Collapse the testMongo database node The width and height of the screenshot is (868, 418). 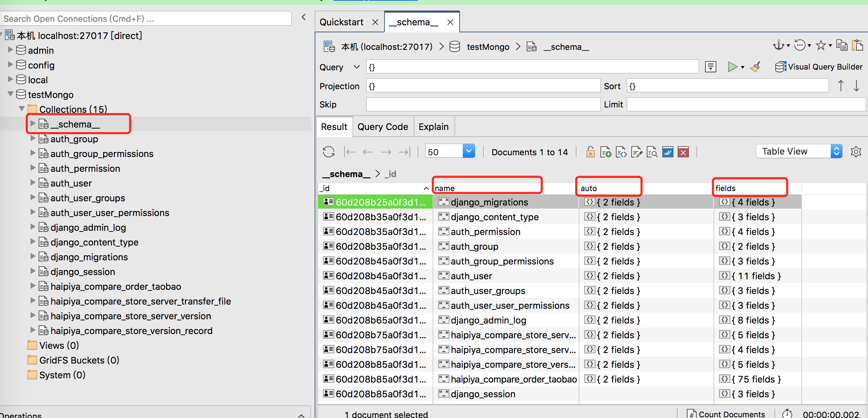pos(10,94)
